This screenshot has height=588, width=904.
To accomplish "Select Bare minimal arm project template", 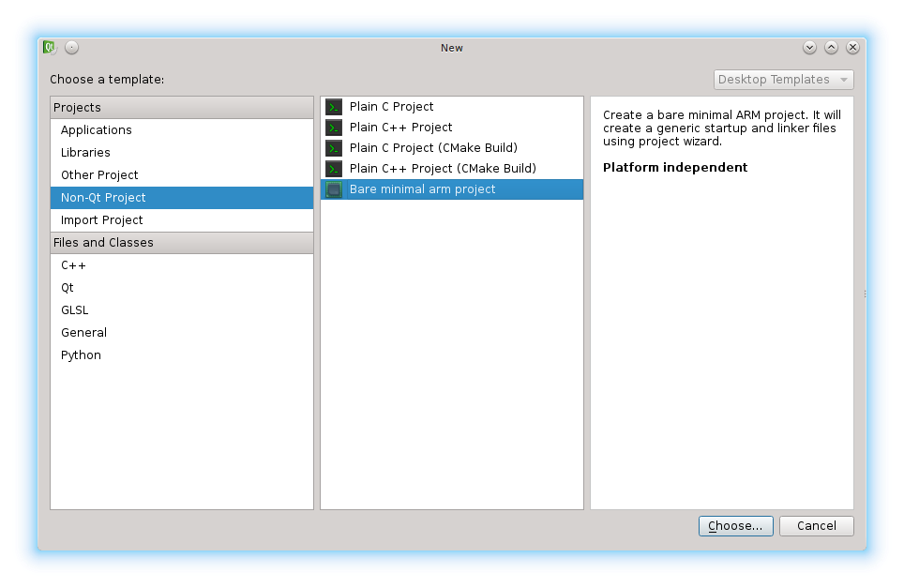I will [x=451, y=189].
